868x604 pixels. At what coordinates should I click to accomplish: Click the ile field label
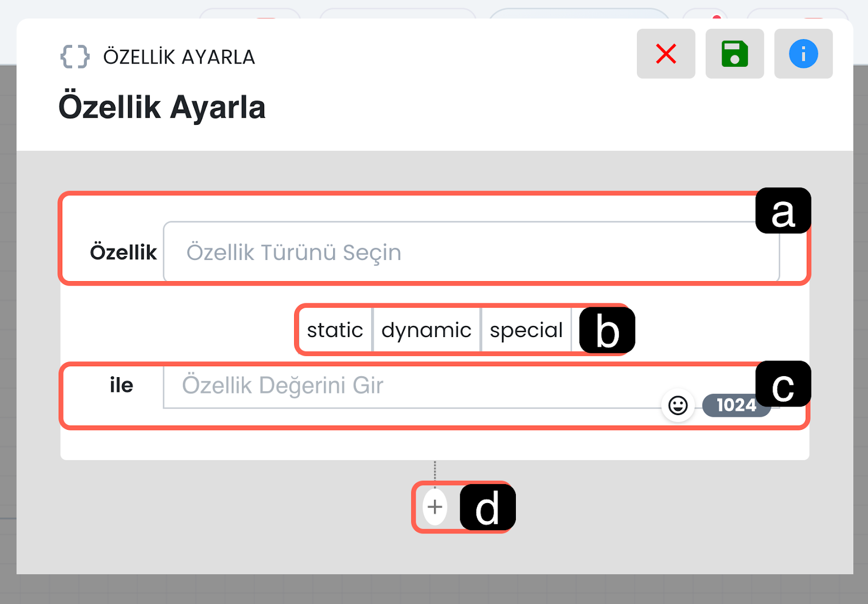pos(121,385)
